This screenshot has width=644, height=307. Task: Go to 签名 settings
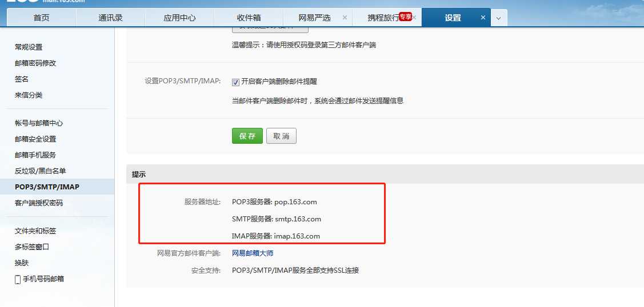pyautogui.click(x=22, y=79)
